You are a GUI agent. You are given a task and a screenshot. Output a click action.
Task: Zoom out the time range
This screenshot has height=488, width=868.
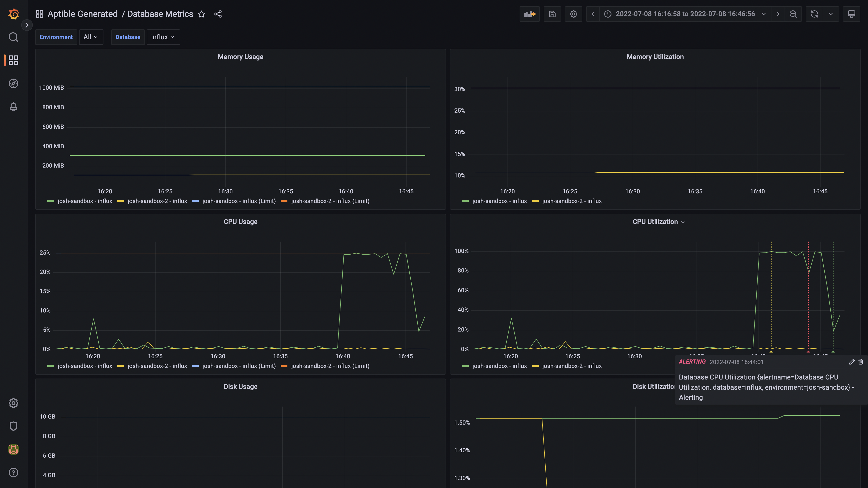(793, 14)
